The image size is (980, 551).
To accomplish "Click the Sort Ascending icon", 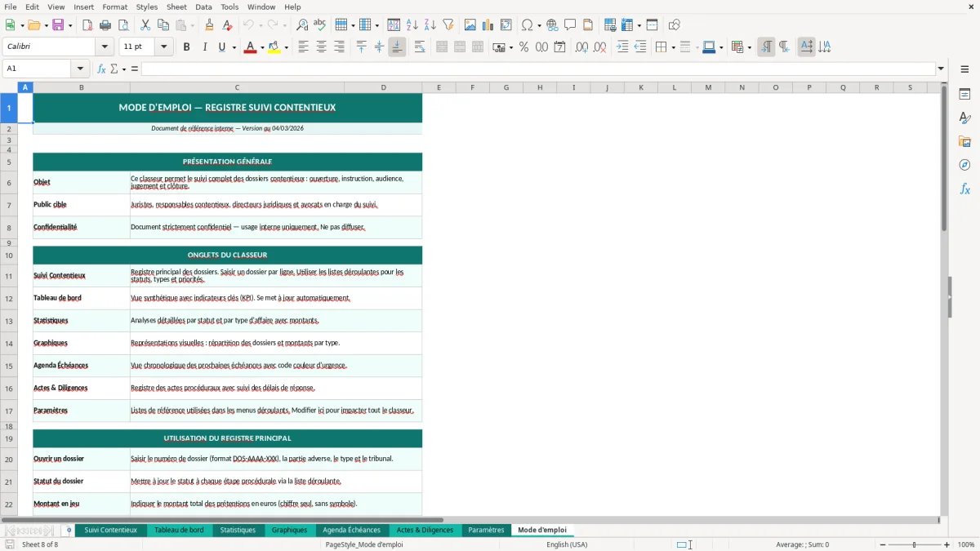I will tap(412, 25).
